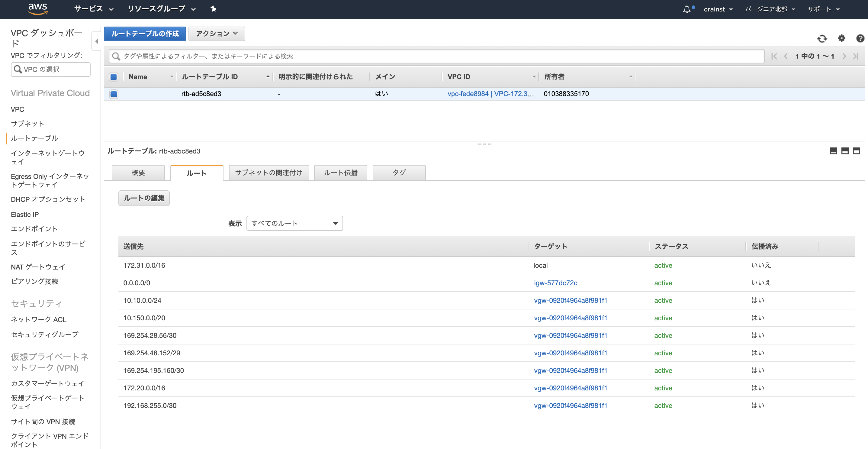This screenshot has width=868, height=449.
Task: Go to last page of results
Action: click(x=856, y=56)
